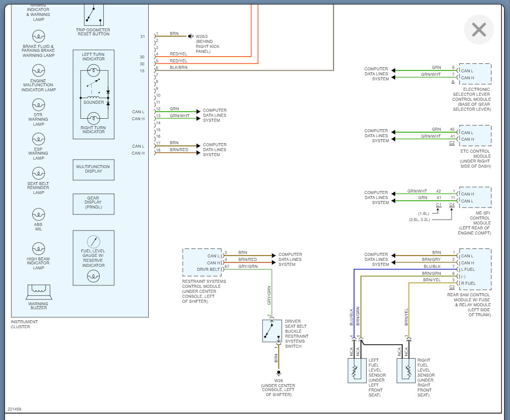Click the RED/YEL wire label at pin 4
Image resolution: width=510 pixels, height=420 pixels.
pos(179,54)
